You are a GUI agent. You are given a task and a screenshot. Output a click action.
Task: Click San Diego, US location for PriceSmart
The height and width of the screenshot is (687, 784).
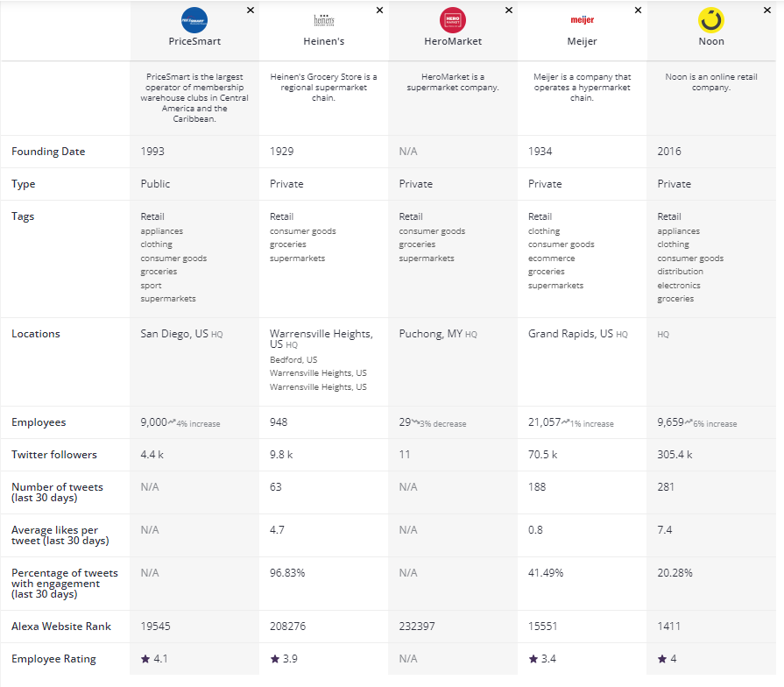point(174,334)
